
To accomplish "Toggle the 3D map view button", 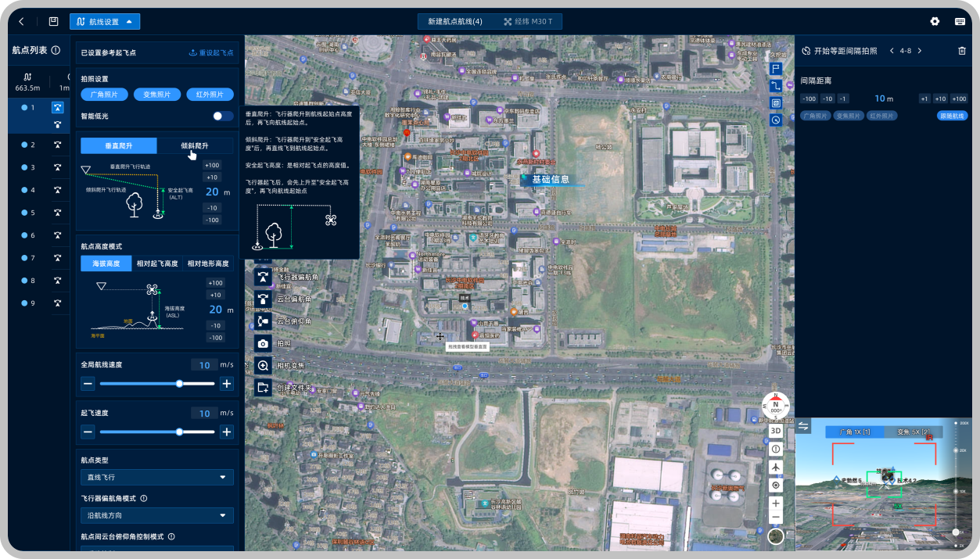I will coord(776,431).
